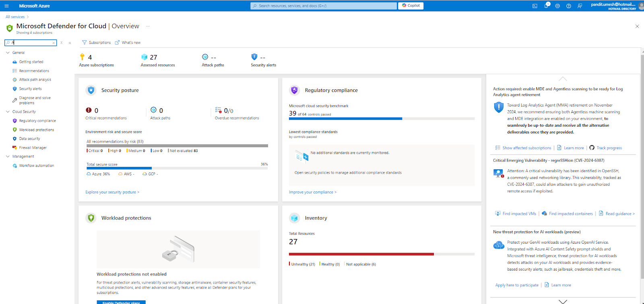Open Attack path analysis in sidebar
Image resolution: width=644 pixels, height=304 pixels.
[x=35, y=80]
